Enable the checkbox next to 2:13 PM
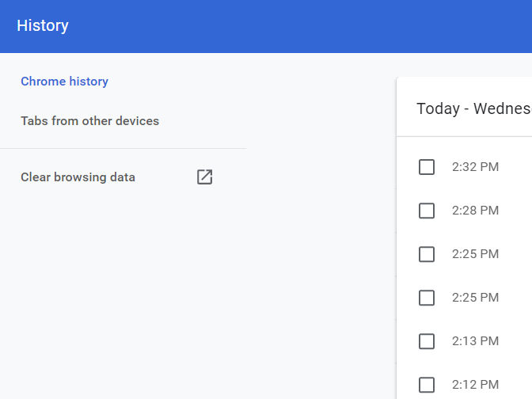 427,341
